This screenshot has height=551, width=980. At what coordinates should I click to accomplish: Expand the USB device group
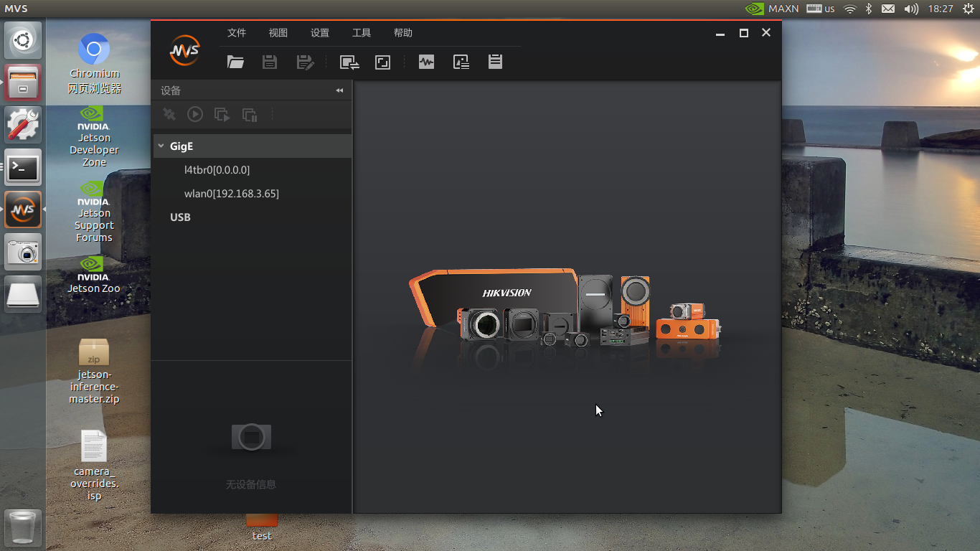point(180,217)
